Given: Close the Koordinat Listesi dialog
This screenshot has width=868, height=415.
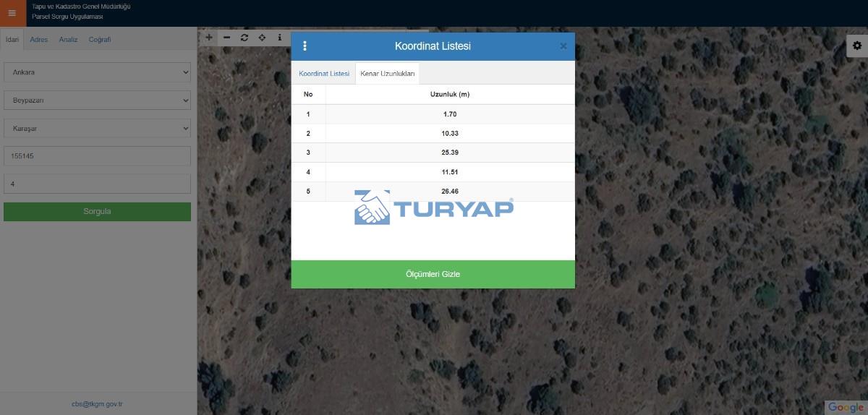Looking at the screenshot, I should pos(563,46).
